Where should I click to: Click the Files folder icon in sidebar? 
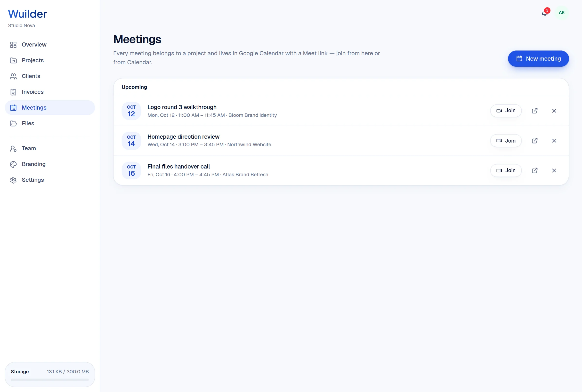(x=13, y=123)
